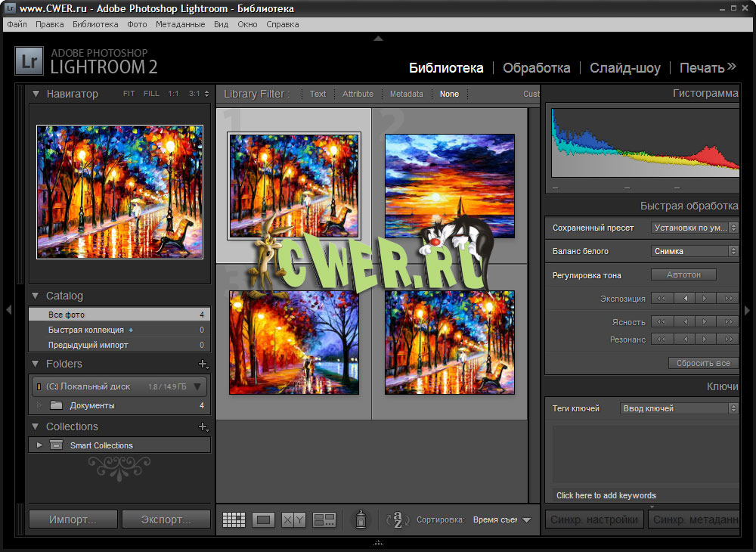756x552 pixels.
Task: Create a collection with Collections plus icon
Action: click(202, 427)
